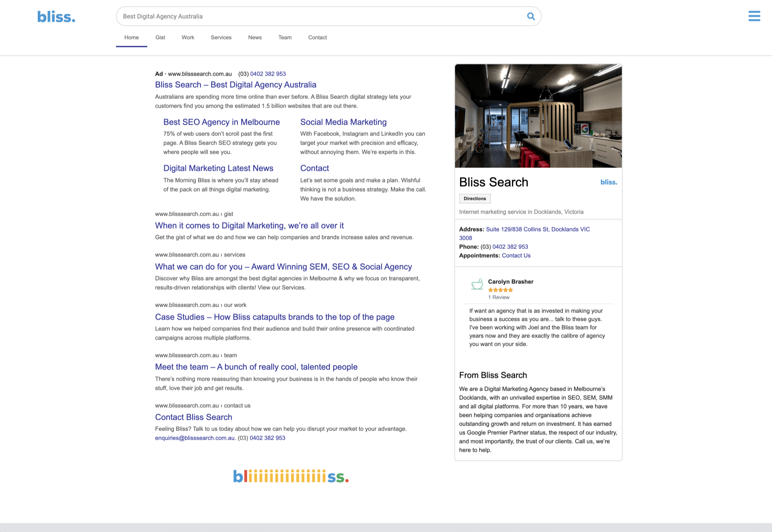Open Bliss Search – Best Digital Agency Australia link
This screenshot has height=532, width=772.
click(x=235, y=85)
